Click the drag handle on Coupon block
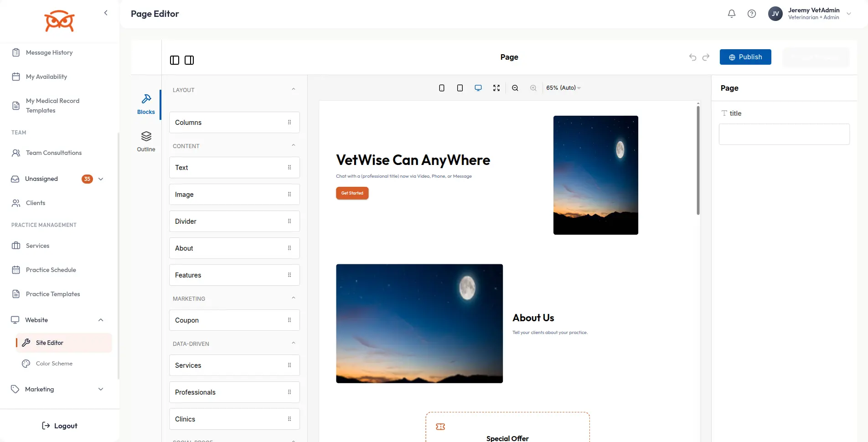This screenshot has width=868, height=442. [289, 320]
